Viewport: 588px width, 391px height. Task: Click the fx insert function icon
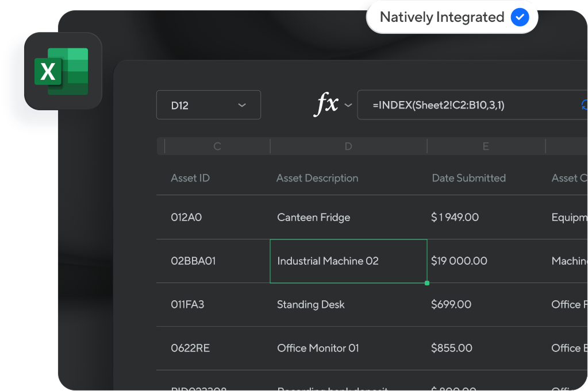pos(326,104)
